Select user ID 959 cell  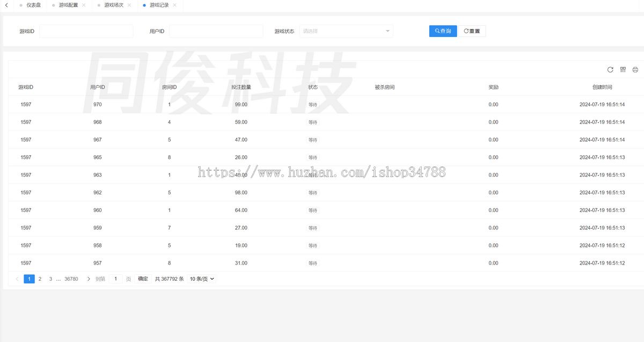[x=97, y=228]
